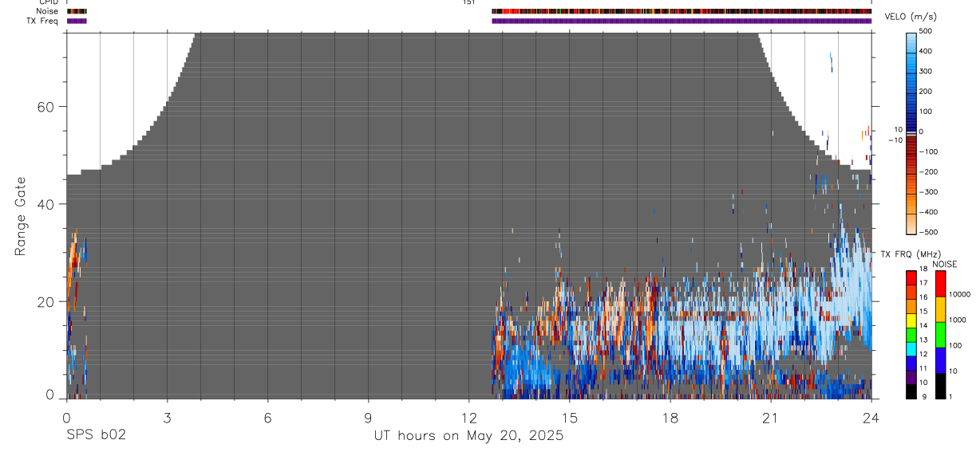Click the 1000 tick on the NOISE scale
The height and width of the screenshot is (452, 980).
click(x=958, y=320)
